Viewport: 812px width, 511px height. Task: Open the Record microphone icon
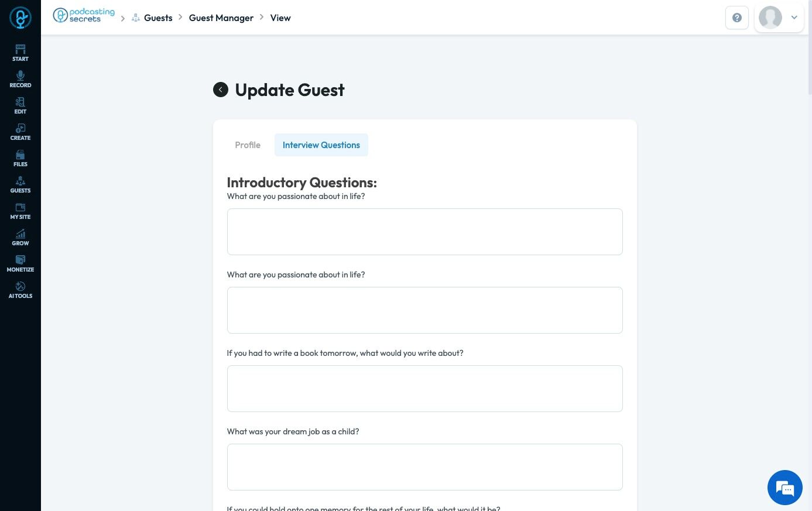20,76
